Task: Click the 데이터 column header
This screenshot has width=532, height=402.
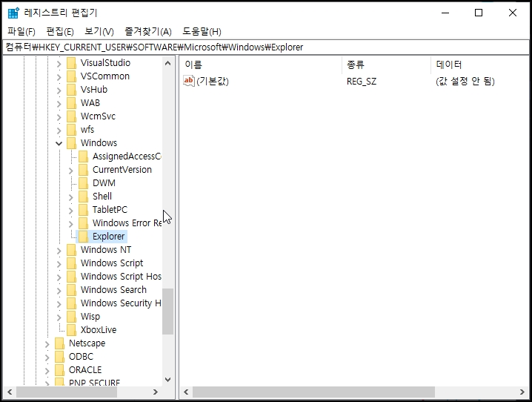Action: [479, 65]
